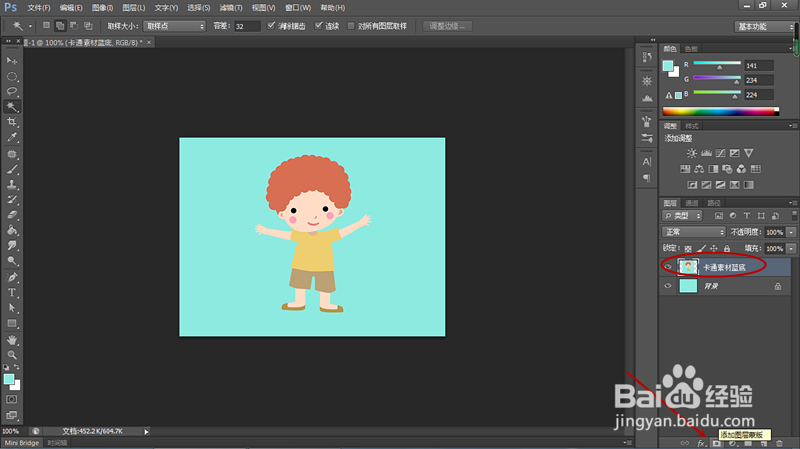Select the Eraser tool
This screenshot has height=449, width=800.
tap(12, 215)
